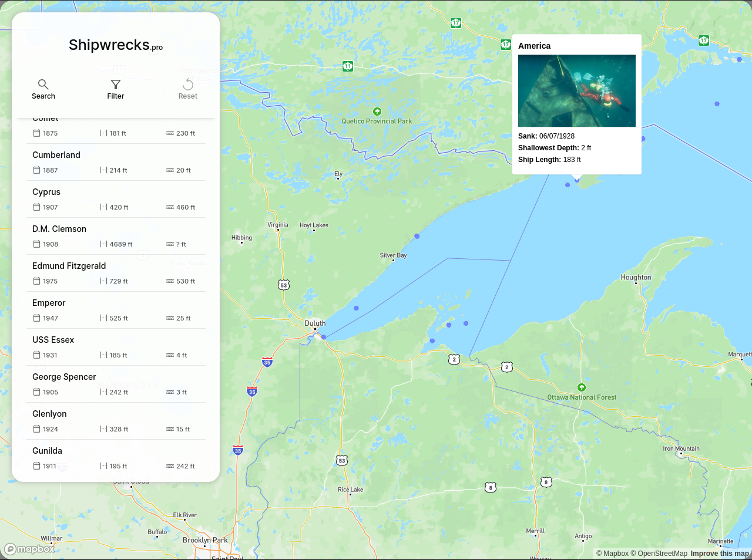Click the depth waves icon in Emperor row

[170, 318]
